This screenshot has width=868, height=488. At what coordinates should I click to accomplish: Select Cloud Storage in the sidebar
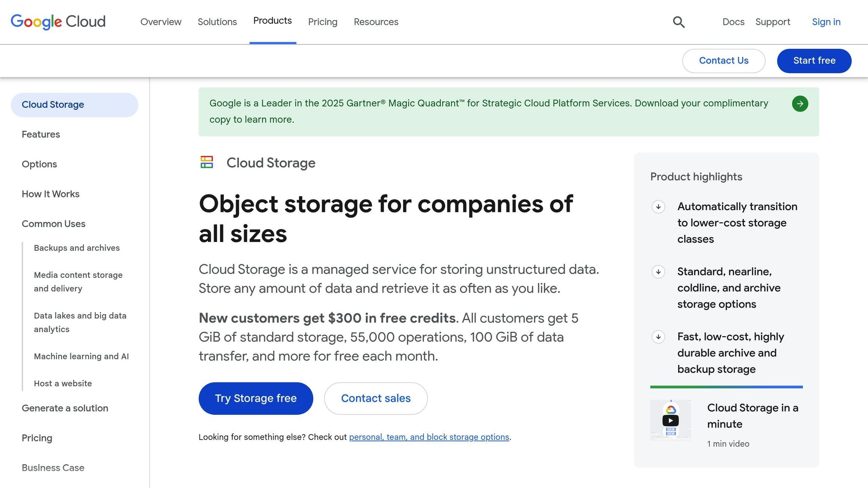[75, 105]
